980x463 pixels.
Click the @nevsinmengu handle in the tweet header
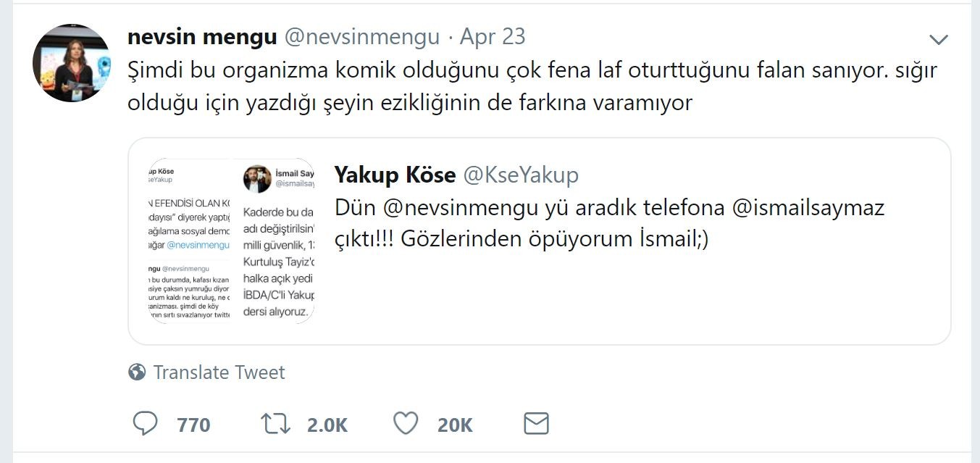[x=362, y=37]
